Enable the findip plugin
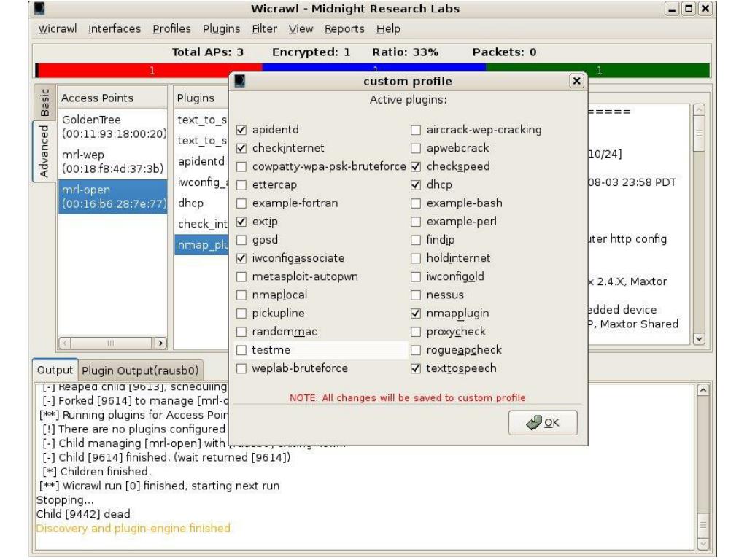747x560 pixels. click(x=416, y=240)
